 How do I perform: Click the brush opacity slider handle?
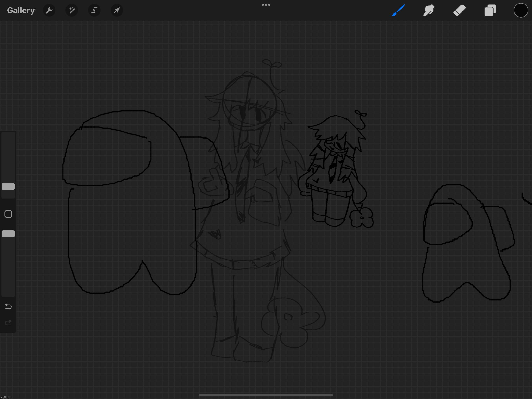point(8,234)
